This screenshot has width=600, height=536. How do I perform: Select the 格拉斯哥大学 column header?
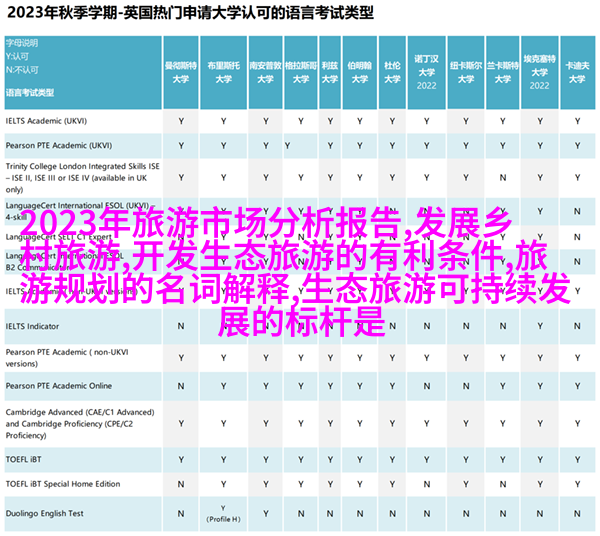(x=301, y=72)
